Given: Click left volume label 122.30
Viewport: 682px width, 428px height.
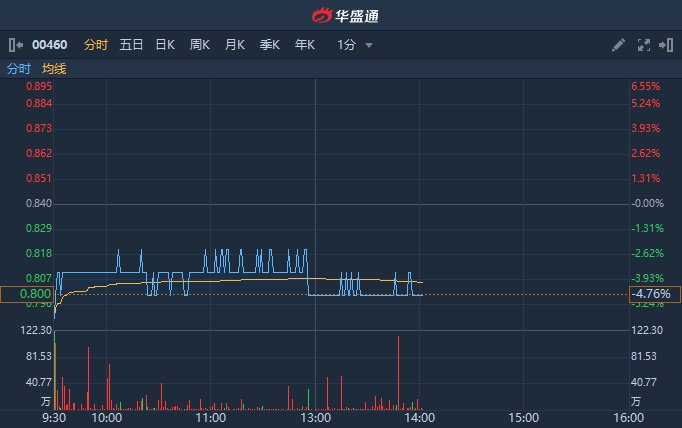Looking at the screenshot, I should click(x=36, y=330).
